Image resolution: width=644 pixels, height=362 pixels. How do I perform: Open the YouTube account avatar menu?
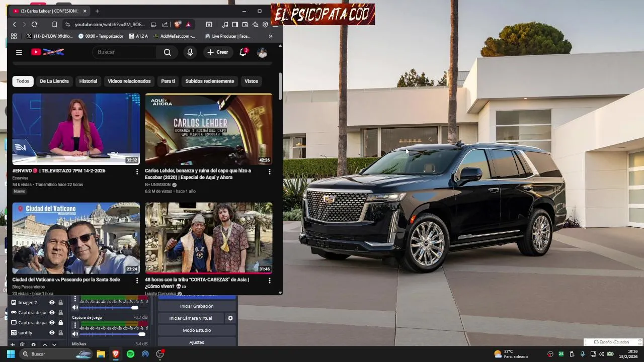pos(262,52)
